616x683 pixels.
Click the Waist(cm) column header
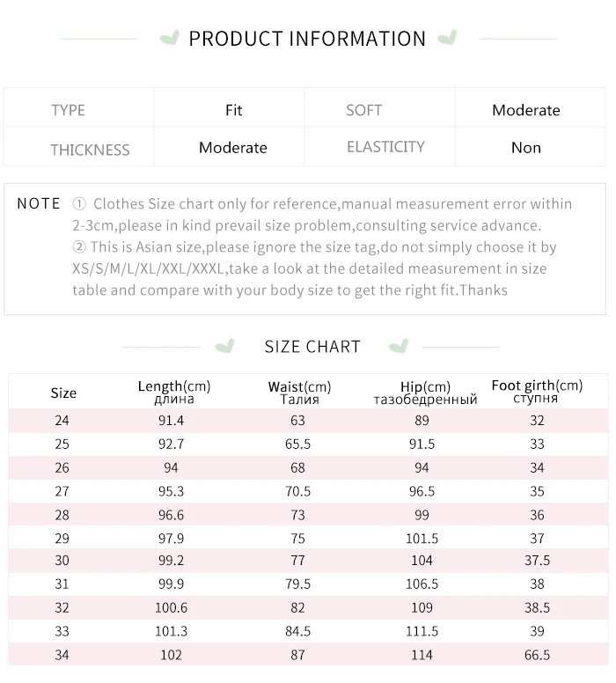300,393
